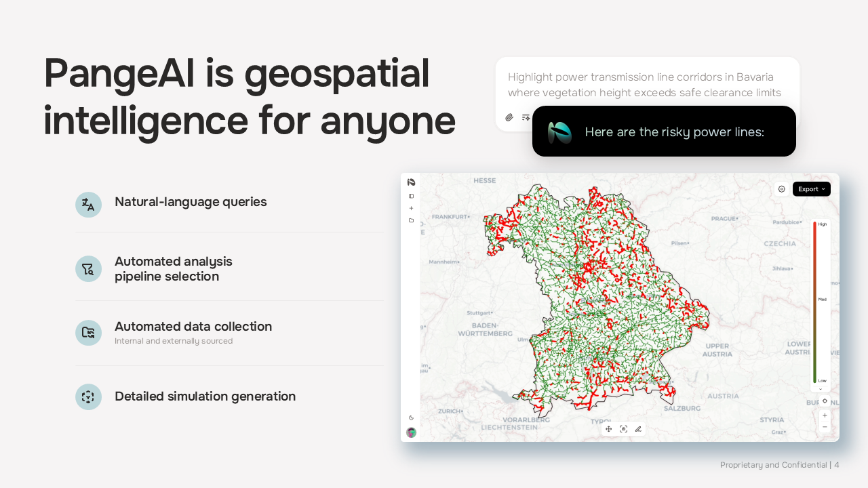Screen dimensions: 868x488
Task: Click the locate/recenter crosshair button
Action: [825, 401]
